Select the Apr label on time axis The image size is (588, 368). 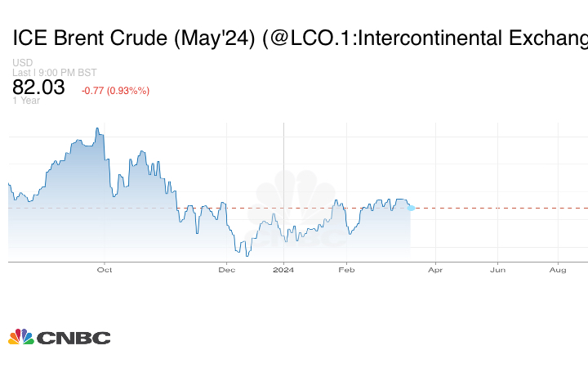point(436,268)
